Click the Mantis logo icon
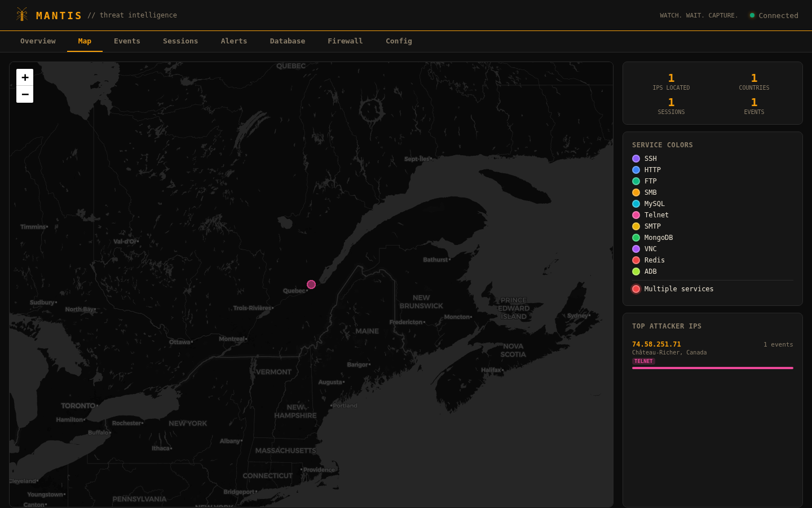Viewport: 812px width, 508px height. pyautogui.click(x=22, y=15)
